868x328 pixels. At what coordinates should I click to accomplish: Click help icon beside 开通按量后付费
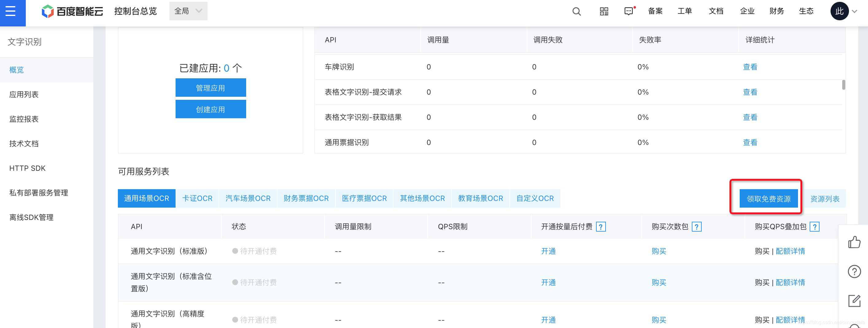pos(601,227)
